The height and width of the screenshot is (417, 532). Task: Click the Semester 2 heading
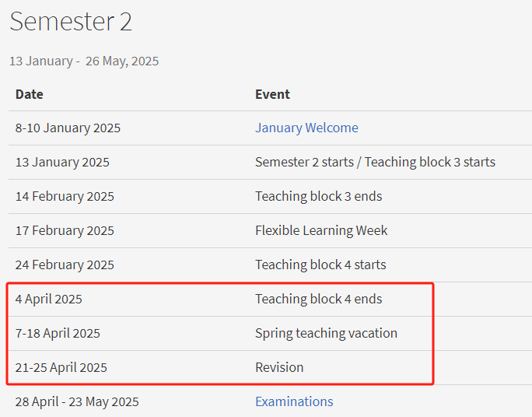71,21
